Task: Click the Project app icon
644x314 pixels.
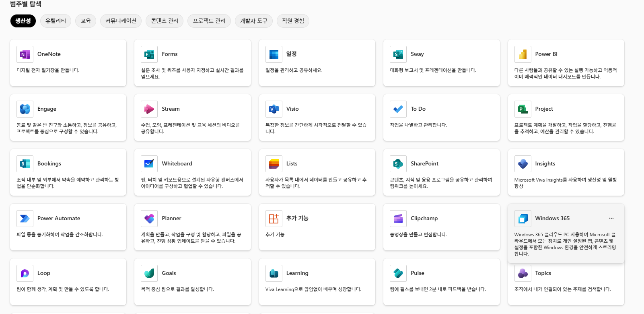Action: point(523,109)
